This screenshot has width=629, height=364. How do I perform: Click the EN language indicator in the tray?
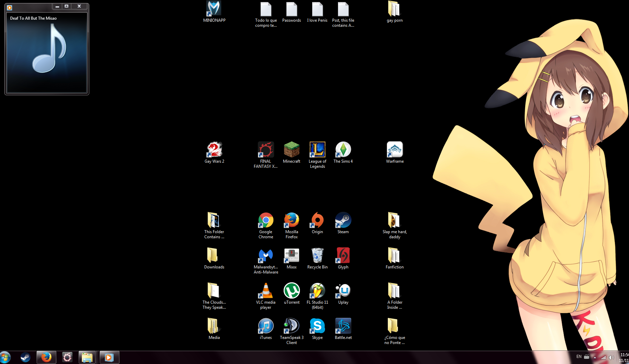[579, 357]
